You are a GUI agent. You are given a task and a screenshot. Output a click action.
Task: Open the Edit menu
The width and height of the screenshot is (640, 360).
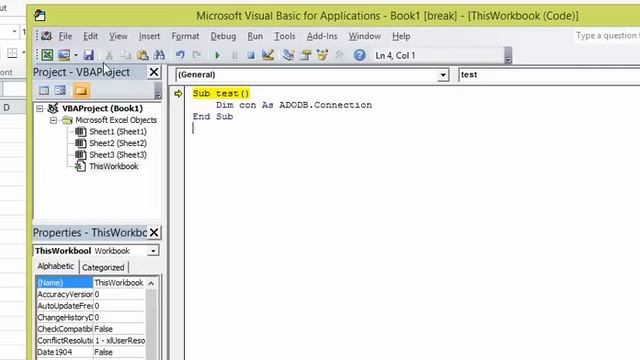point(90,36)
